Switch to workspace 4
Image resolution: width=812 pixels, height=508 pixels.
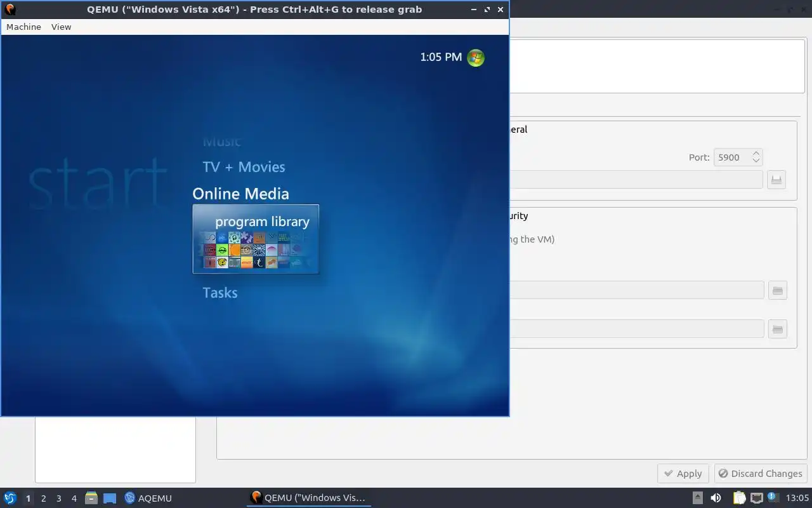pos(74,498)
